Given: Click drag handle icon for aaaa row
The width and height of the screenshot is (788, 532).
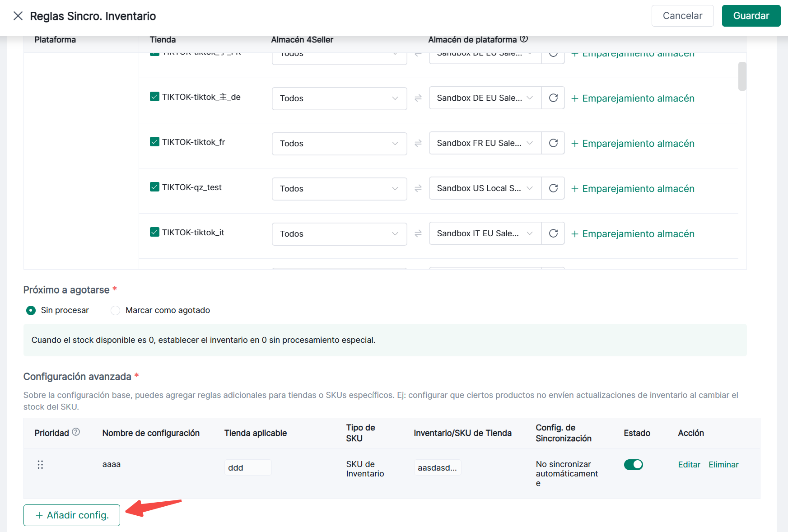Looking at the screenshot, I should pyautogui.click(x=40, y=465).
